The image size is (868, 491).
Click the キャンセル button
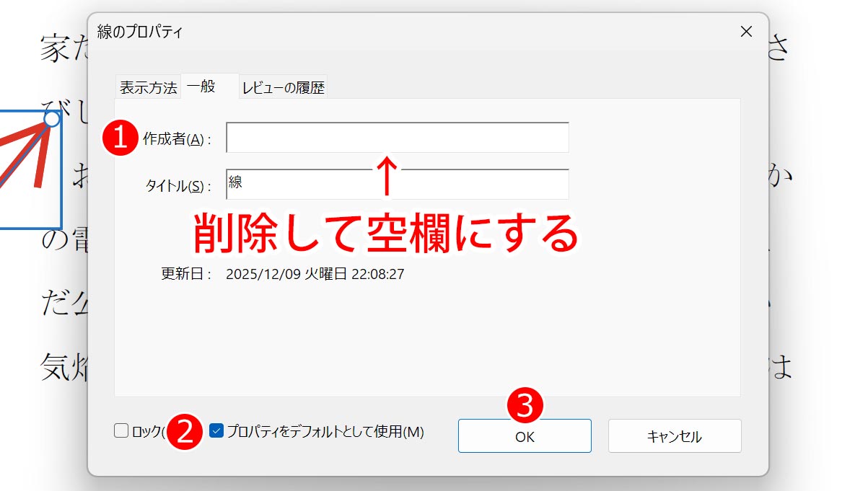674,436
